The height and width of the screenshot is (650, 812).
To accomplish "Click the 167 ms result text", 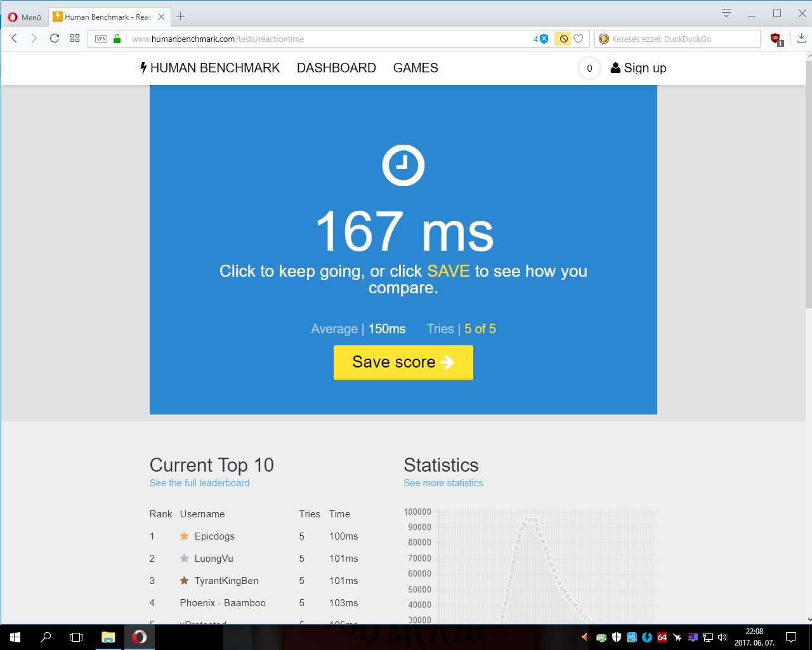I will [x=404, y=231].
